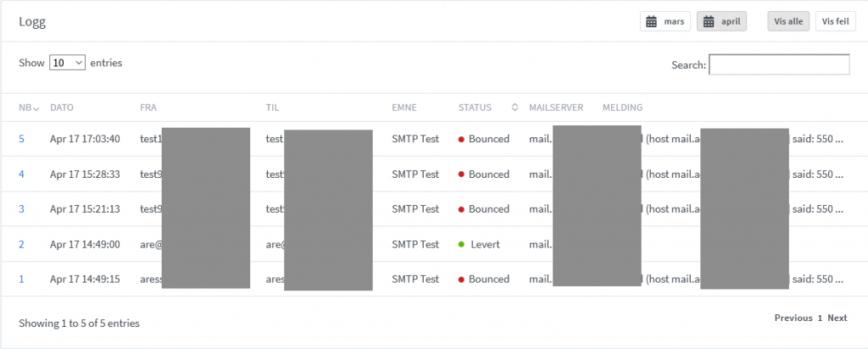Image resolution: width=868 pixels, height=349 pixels.
Task: Toggle the Vis feil filter
Action: tap(835, 22)
